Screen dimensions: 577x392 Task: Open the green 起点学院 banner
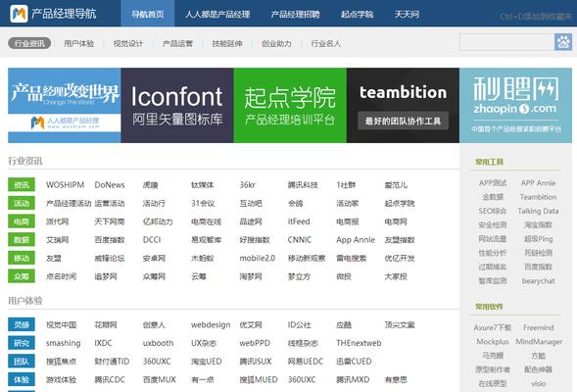pyautogui.click(x=290, y=105)
